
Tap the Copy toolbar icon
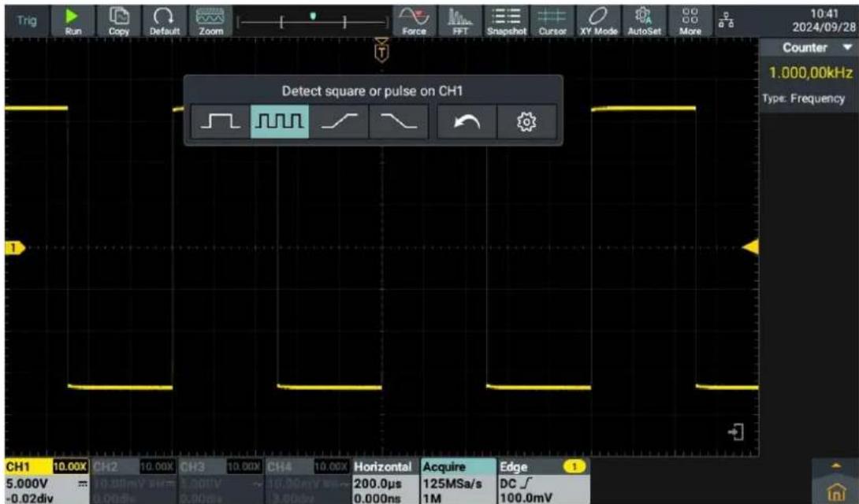click(x=118, y=22)
